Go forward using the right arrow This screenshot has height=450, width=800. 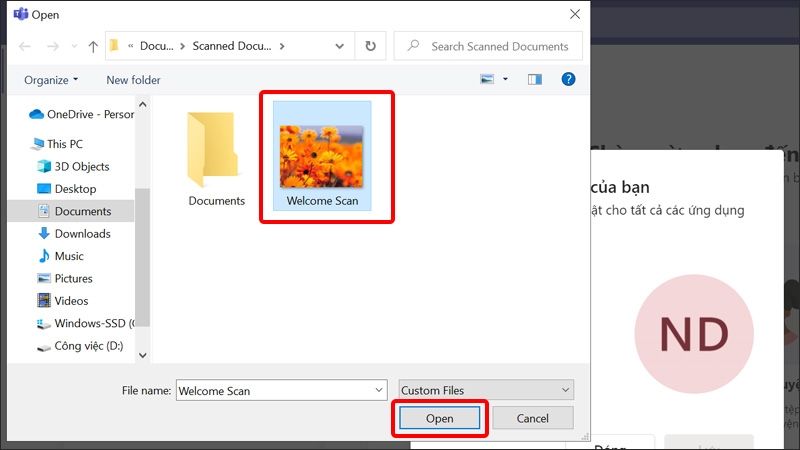[x=53, y=46]
